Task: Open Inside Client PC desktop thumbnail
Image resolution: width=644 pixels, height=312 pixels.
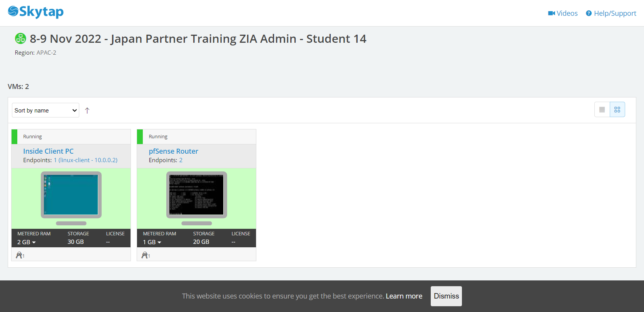Action: pos(71,195)
